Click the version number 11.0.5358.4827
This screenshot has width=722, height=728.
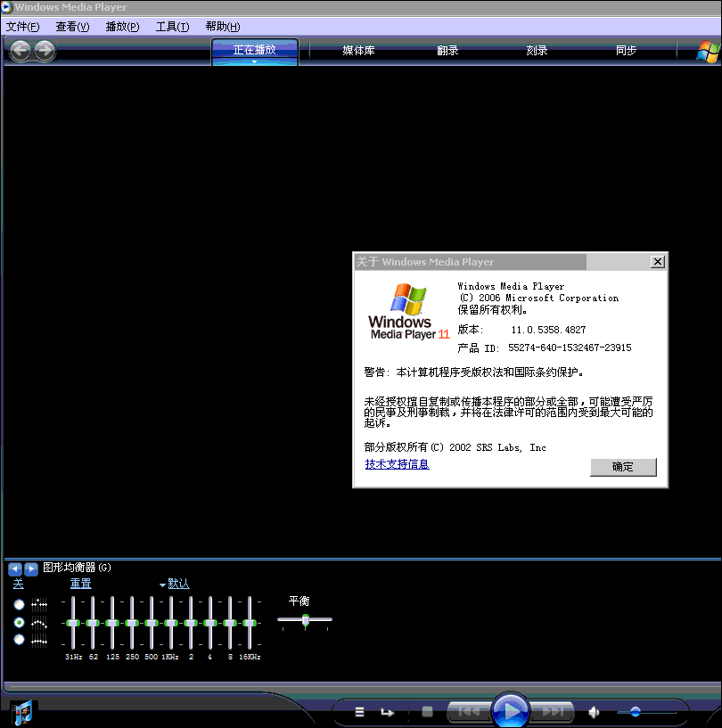(x=548, y=330)
